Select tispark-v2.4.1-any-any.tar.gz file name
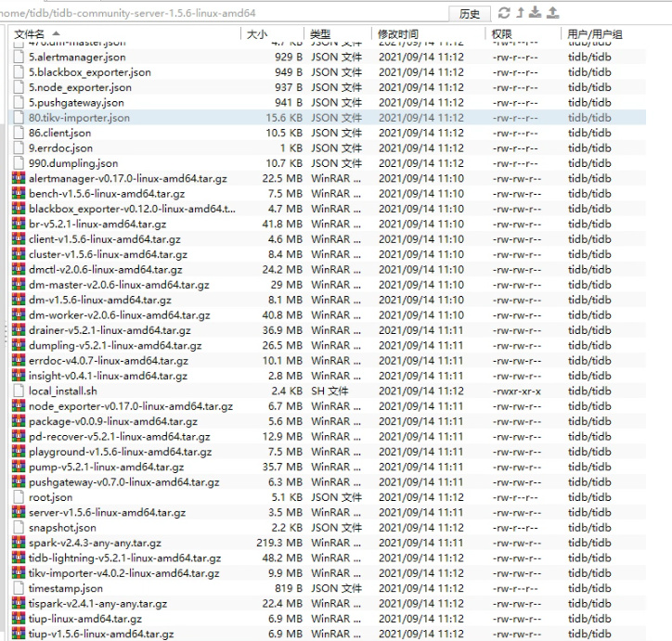This screenshot has width=672, height=641. click(98, 604)
